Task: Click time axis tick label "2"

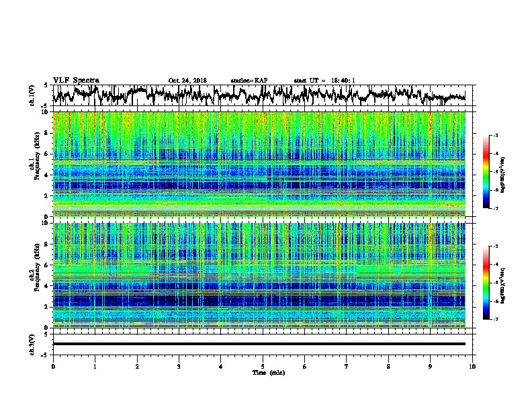Action: (137, 366)
